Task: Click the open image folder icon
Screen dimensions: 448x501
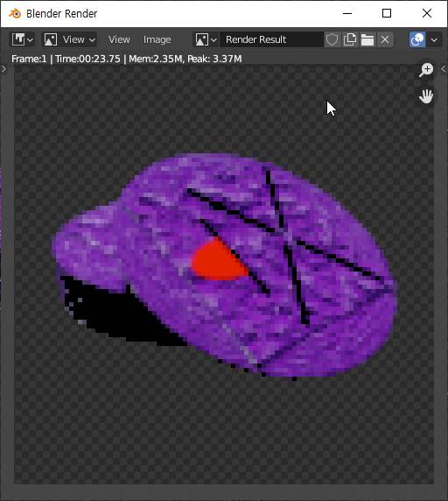Action: point(367,39)
